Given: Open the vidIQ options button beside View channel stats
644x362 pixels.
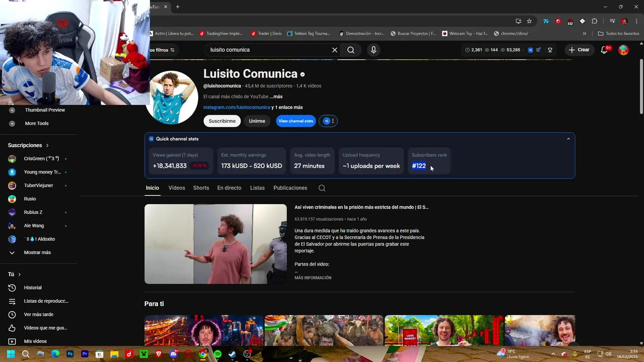Looking at the screenshot, I should pyautogui.click(x=328, y=121).
